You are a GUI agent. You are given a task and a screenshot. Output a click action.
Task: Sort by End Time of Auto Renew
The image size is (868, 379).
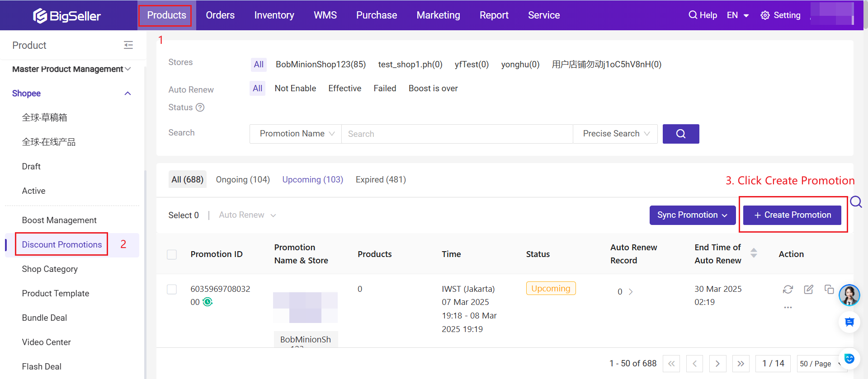click(754, 253)
